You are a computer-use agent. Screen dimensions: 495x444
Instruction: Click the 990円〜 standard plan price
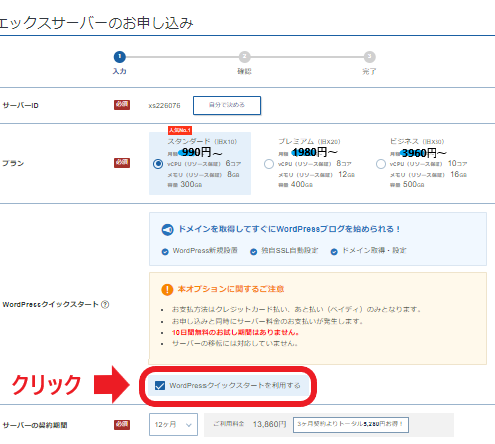pyautogui.click(x=202, y=153)
